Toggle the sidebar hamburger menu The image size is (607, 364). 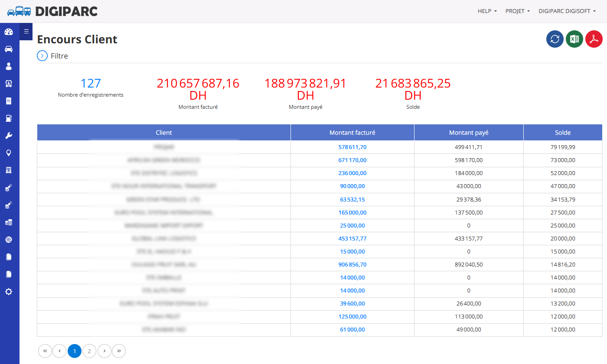pyautogui.click(x=26, y=31)
